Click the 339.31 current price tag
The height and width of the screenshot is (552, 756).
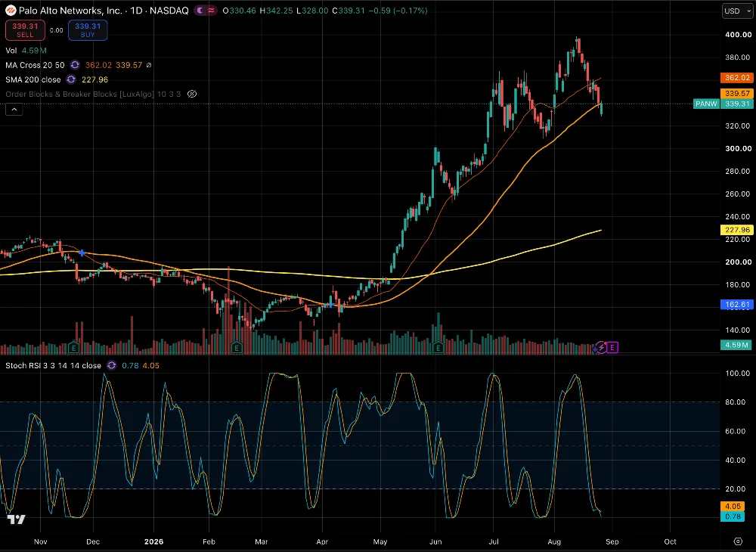point(736,104)
